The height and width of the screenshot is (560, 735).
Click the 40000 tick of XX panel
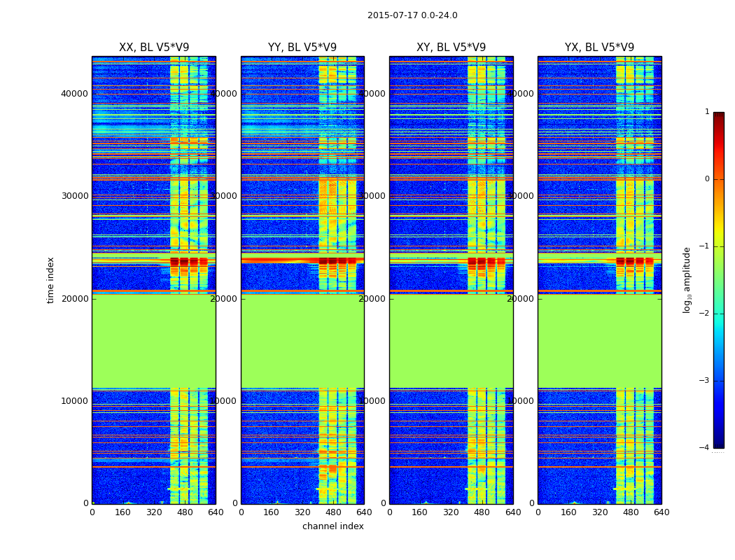[74, 94]
